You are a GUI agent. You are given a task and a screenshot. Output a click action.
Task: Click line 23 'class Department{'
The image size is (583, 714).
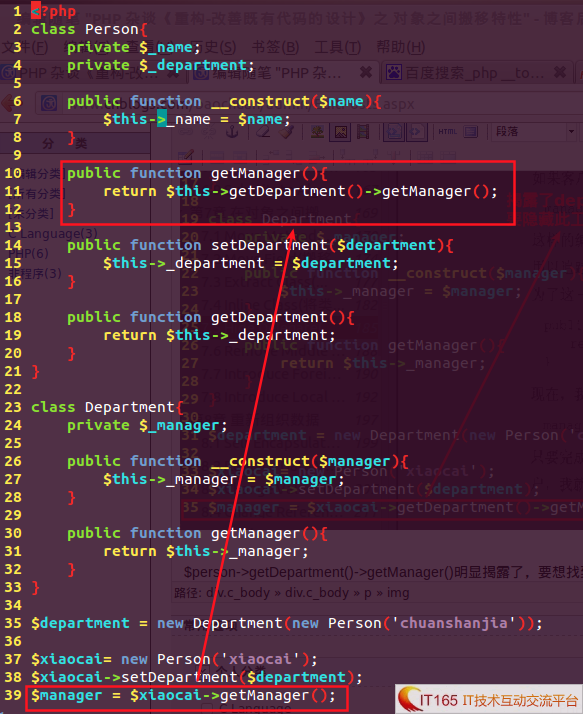tap(107, 407)
